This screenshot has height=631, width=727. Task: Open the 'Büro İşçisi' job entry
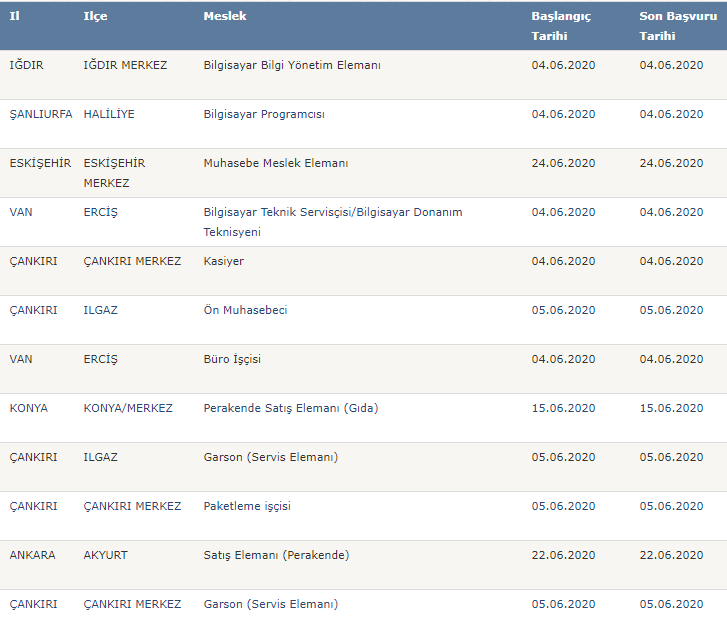pos(232,359)
